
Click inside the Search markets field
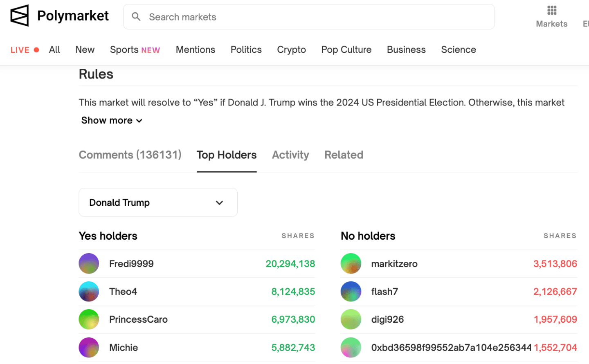(x=315, y=17)
